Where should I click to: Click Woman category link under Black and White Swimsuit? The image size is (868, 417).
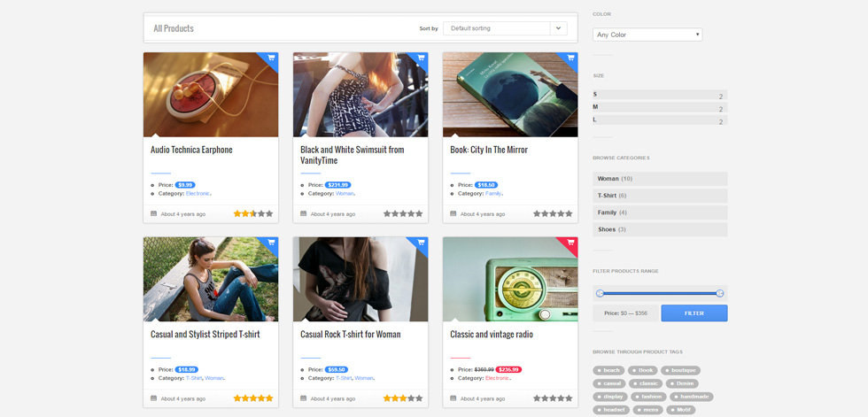[345, 194]
